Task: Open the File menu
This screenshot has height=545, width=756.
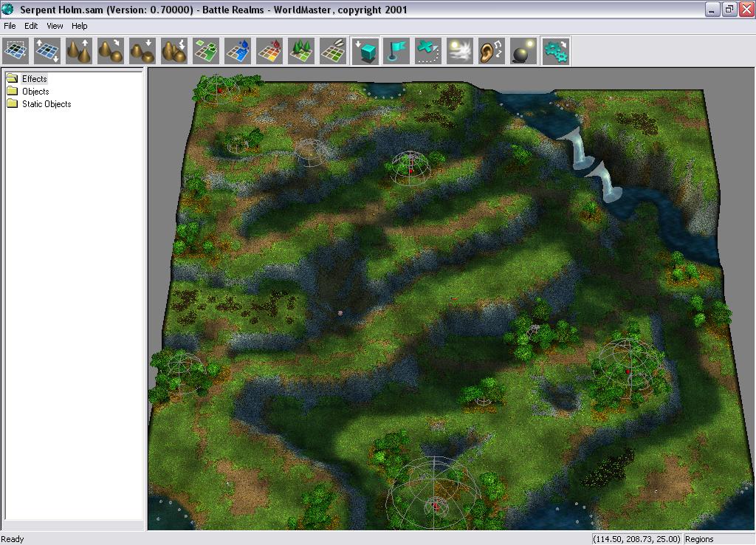Action: [9, 25]
